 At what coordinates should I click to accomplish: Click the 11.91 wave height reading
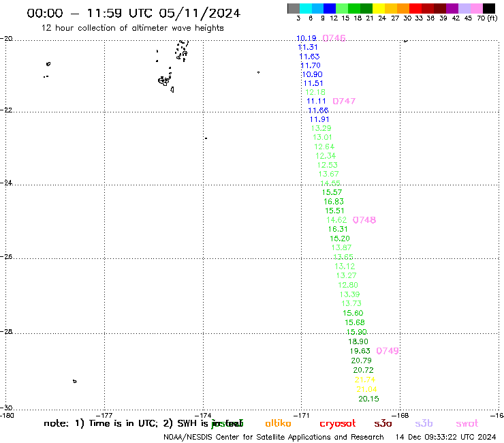pyautogui.click(x=319, y=120)
